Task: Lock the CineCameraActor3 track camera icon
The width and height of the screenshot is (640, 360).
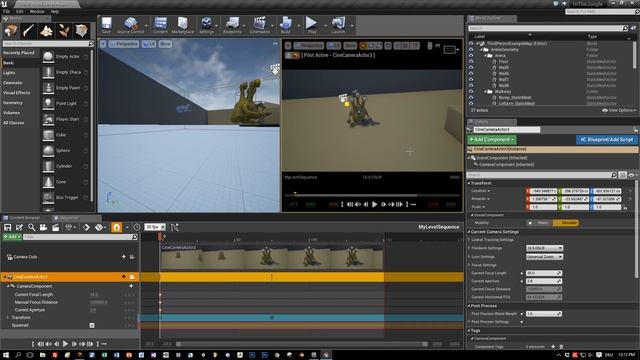Action: tap(132, 277)
